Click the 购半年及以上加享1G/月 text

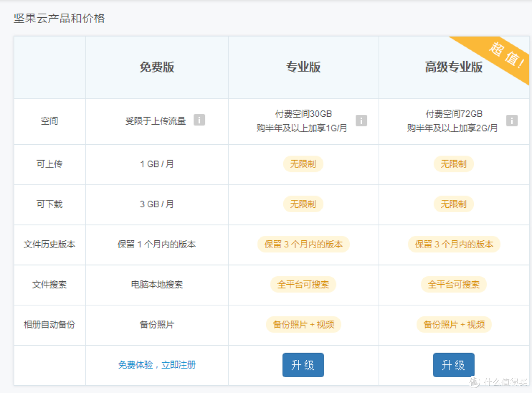pos(301,128)
